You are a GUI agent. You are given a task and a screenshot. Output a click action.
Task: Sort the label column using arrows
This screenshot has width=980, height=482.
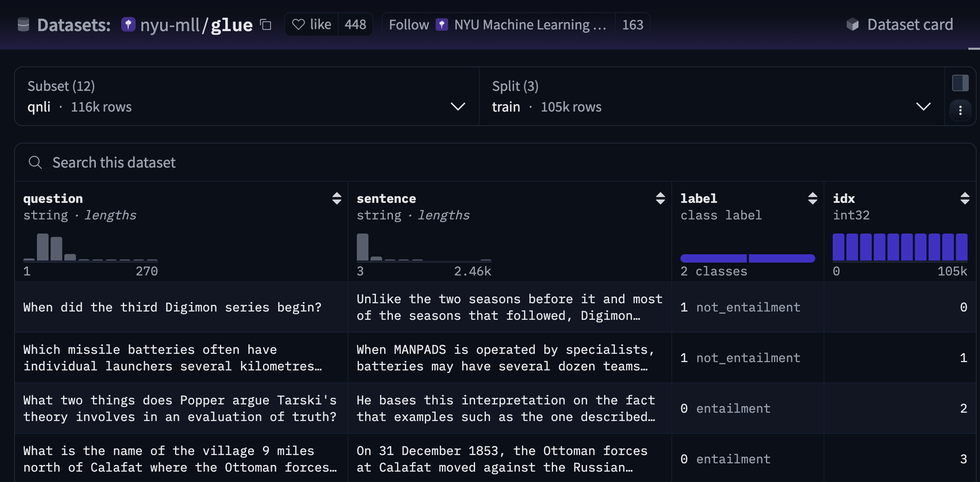(x=812, y=199)
